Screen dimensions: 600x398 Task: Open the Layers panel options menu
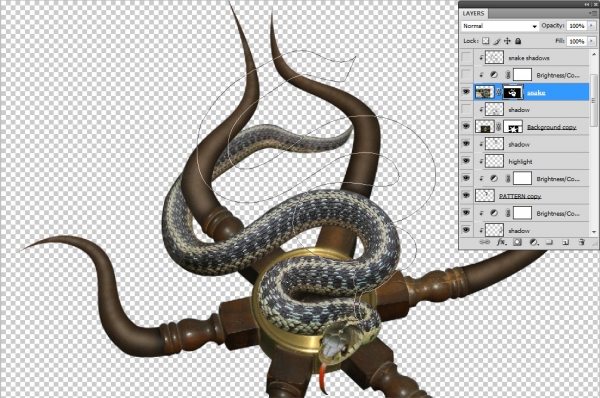[x=594, y=13]
